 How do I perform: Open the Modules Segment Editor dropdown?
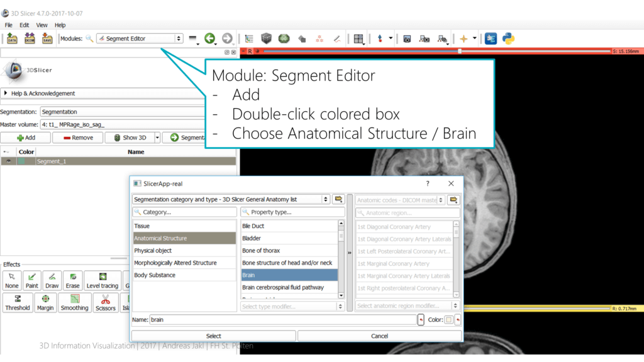(x=140, y=38)
